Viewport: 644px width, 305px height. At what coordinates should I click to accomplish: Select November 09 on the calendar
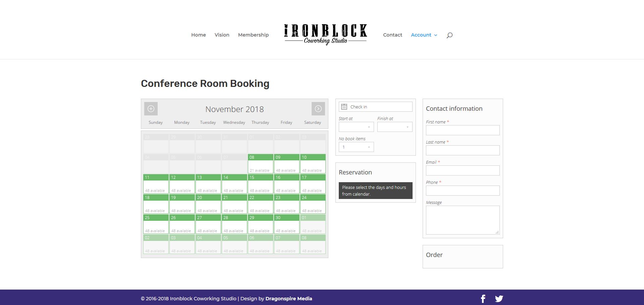tap(287, 164)
